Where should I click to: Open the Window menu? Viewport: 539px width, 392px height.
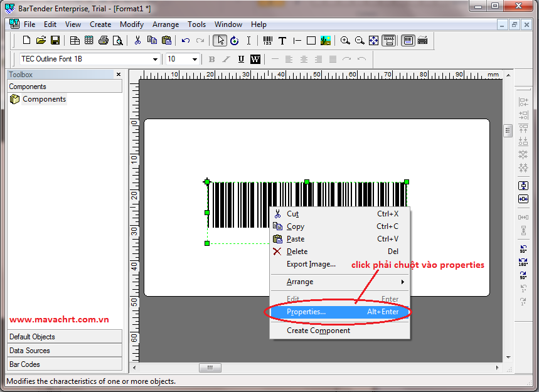[x=228, y=24]
